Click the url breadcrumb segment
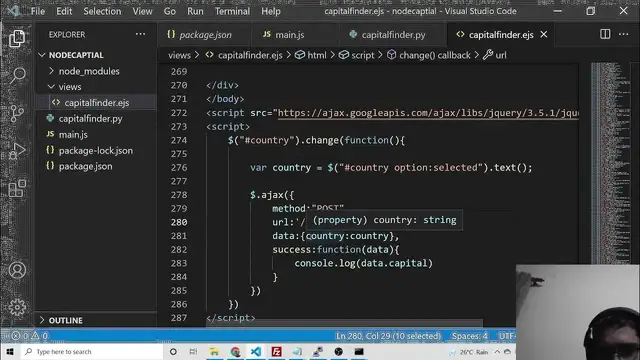Image resolution: width=640 pixels, height=360 pixels. click(x=495, y=55)
